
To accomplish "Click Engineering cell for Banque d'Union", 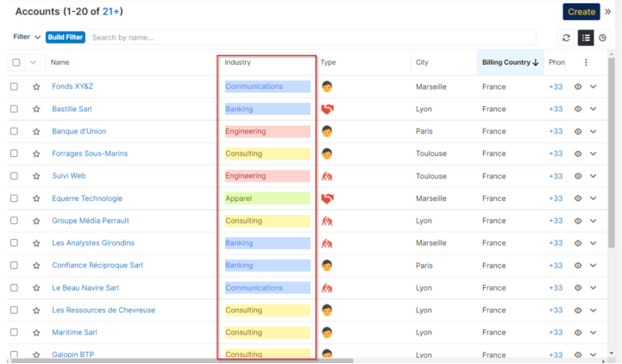I will [267, 131].
